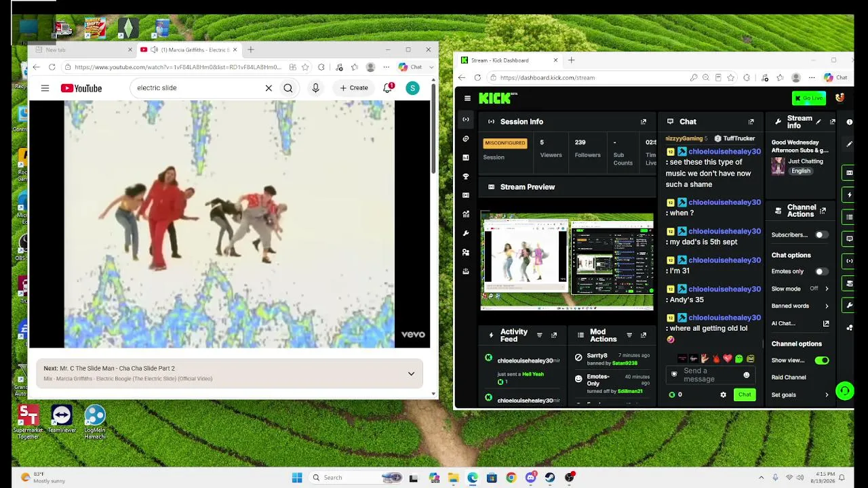Open the emoji picker in chat input
The height and width of the screenshot is (488, 868).
(x=747, y=375)
